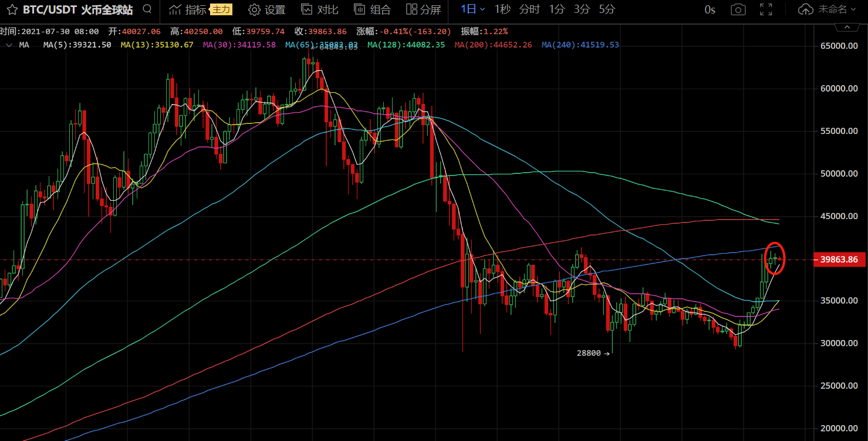Click the MA(240):41519.53 legend value
The height and width of the screenshot is (441, 868).
pyautogui.click(x=580, y=45)
